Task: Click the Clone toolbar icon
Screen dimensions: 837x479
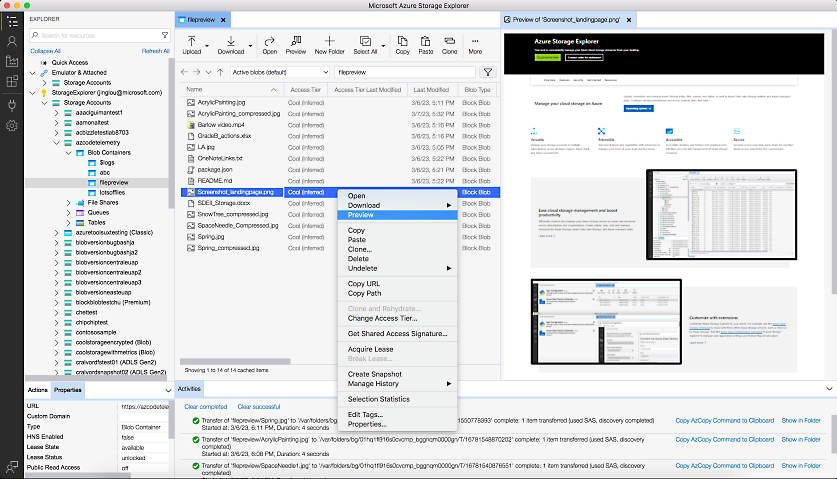Action: click(x=449, y=41)
